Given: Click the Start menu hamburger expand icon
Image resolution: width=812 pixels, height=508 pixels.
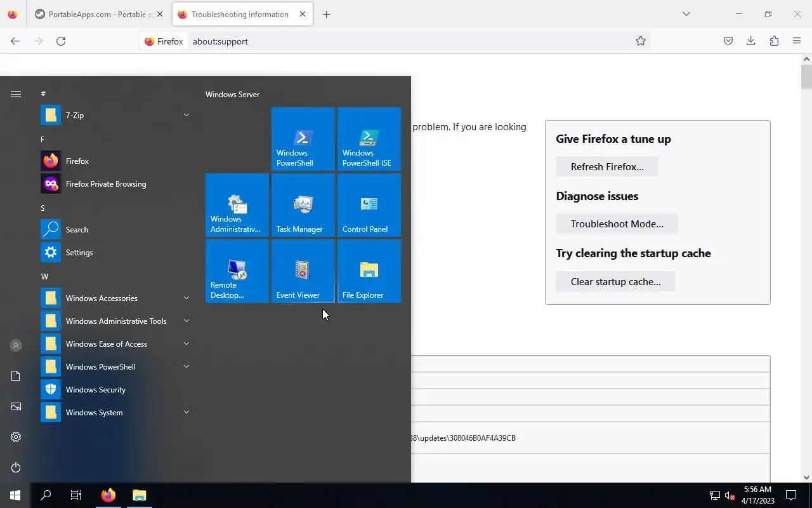Looking at the screenshot, I should (16, 94).
